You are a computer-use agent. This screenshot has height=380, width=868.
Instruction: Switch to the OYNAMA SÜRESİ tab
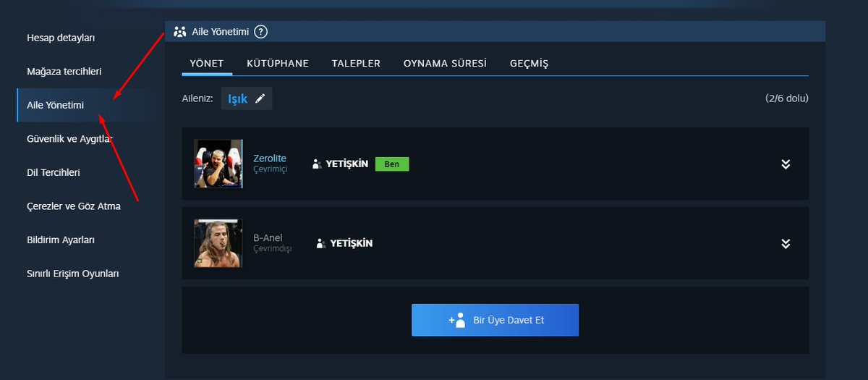point(445,64)
